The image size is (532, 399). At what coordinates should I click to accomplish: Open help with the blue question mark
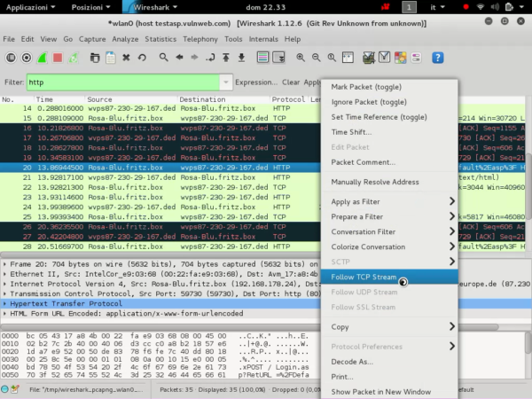(x=438, y=58)
